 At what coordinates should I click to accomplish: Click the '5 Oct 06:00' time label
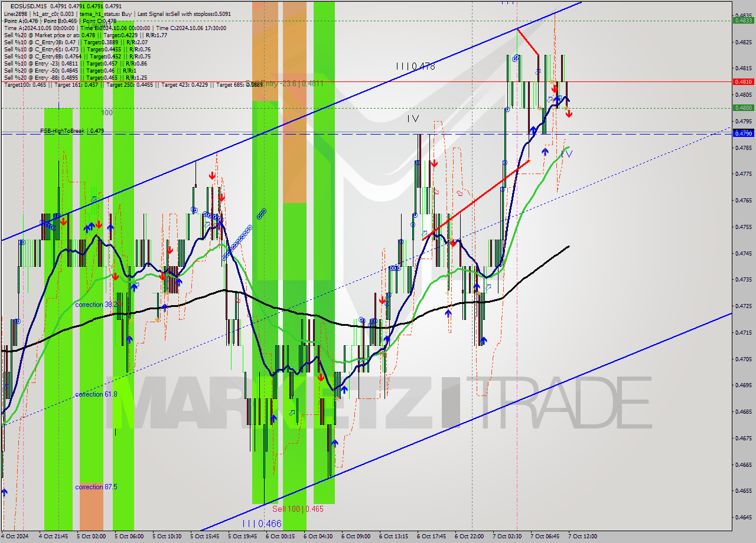pyautogui.click(x=129, y=537)
